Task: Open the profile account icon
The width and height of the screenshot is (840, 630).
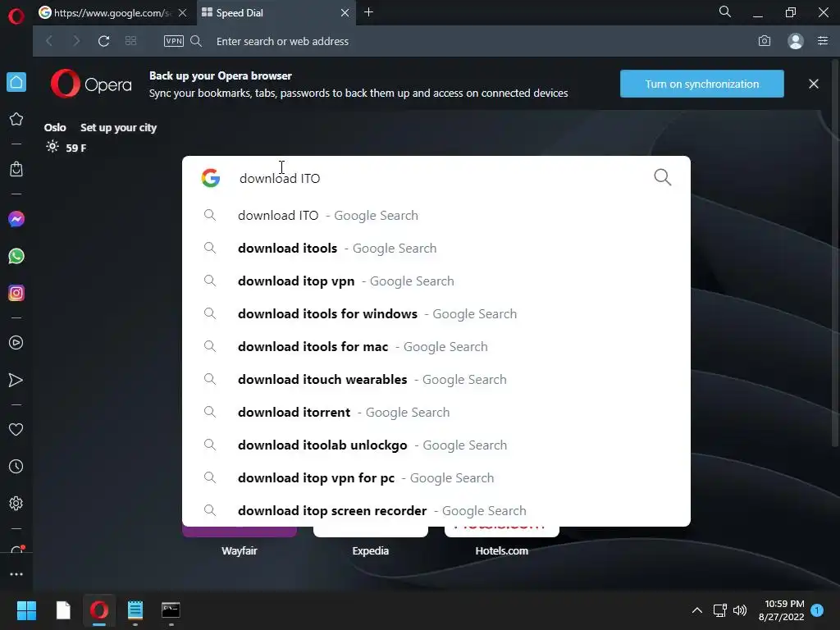Action: coord(796,41)
